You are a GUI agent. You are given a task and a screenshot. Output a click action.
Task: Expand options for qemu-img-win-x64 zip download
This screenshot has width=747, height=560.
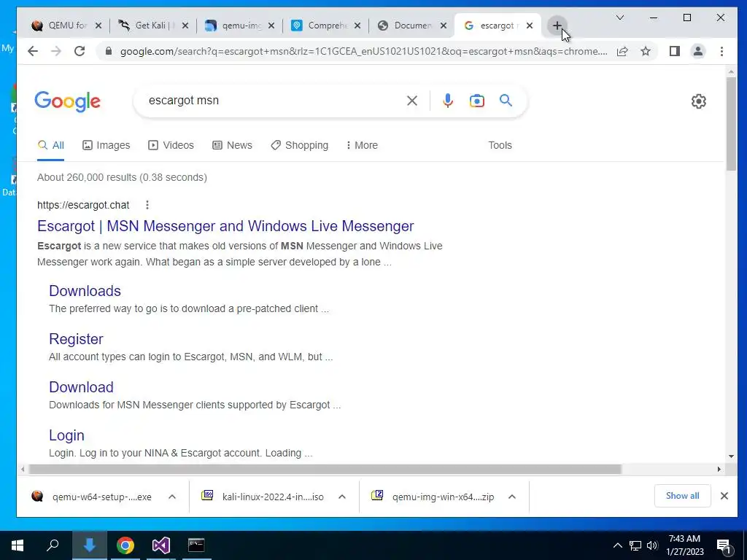(512, 497)
